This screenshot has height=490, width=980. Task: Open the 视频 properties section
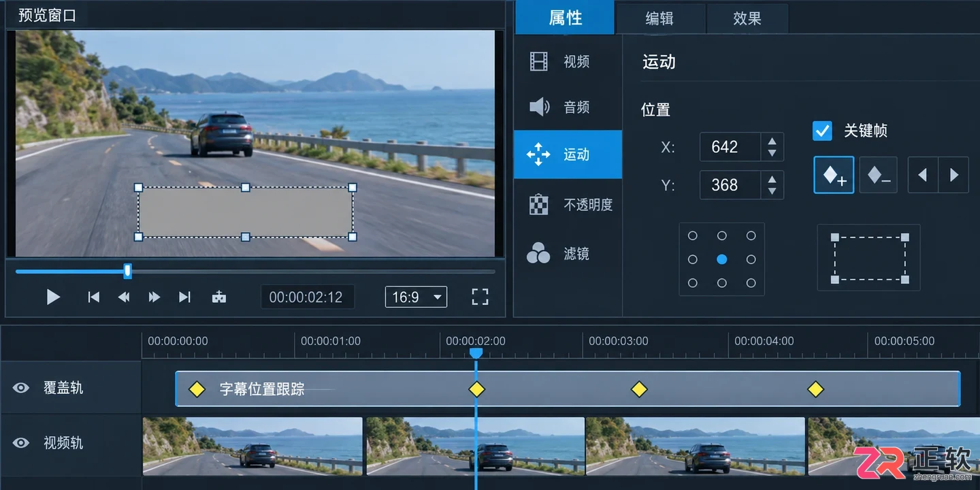568,61
